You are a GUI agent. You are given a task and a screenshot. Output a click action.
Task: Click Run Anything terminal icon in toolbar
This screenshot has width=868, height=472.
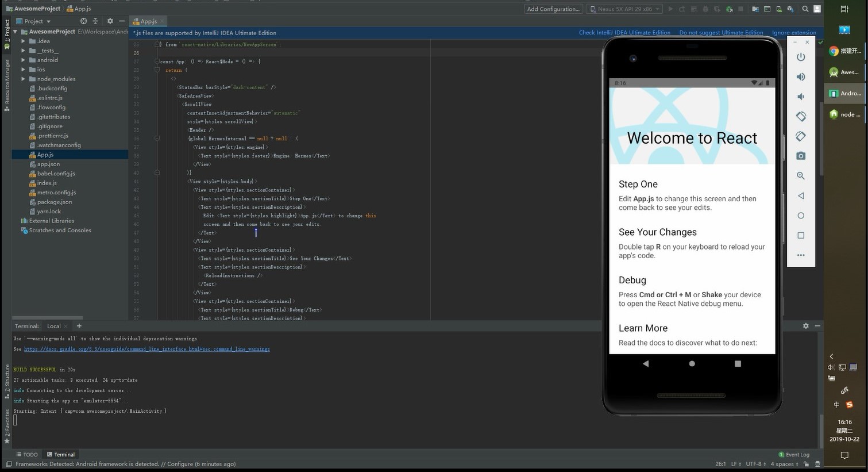click(x=767, y=9)
